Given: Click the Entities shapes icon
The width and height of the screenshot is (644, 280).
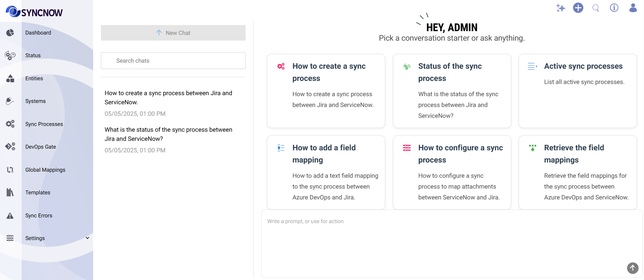Looking at the screenshot, I should [10, 78].
